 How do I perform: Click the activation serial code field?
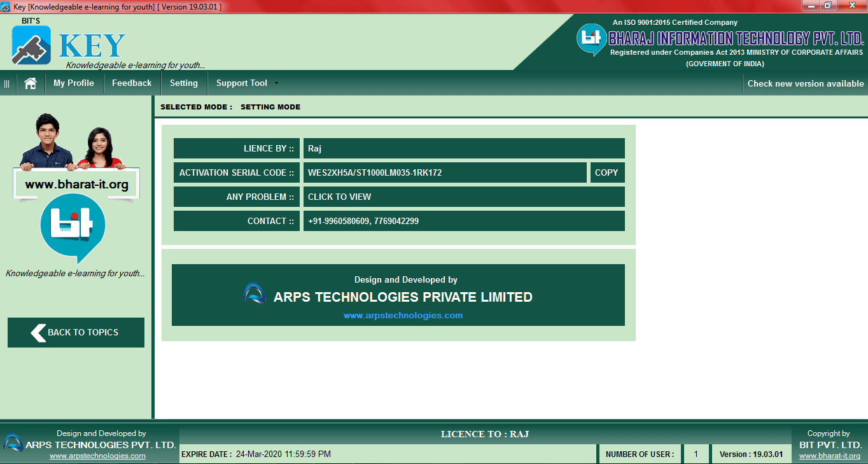[445, 172]
